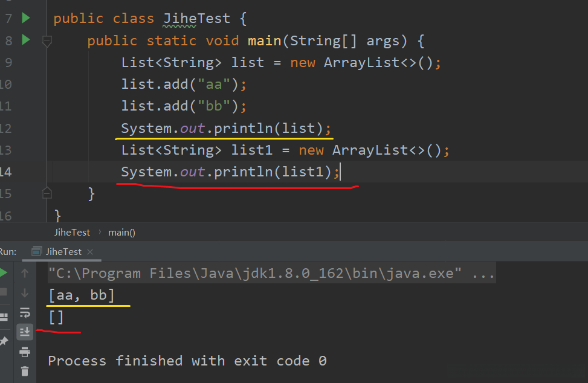This screenshot has width=588, height=383.
Task: Click the java.exe command line in console
Action: click(271, 273)
